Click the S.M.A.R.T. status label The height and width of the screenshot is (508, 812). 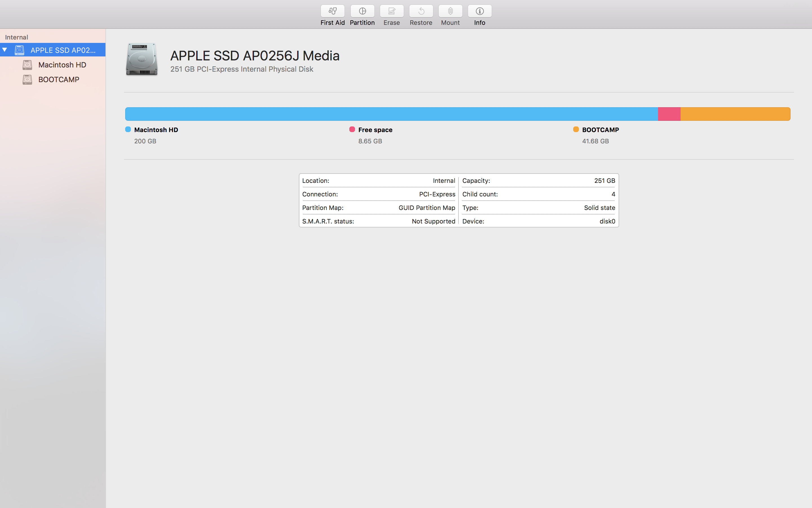tap(328, 221)
